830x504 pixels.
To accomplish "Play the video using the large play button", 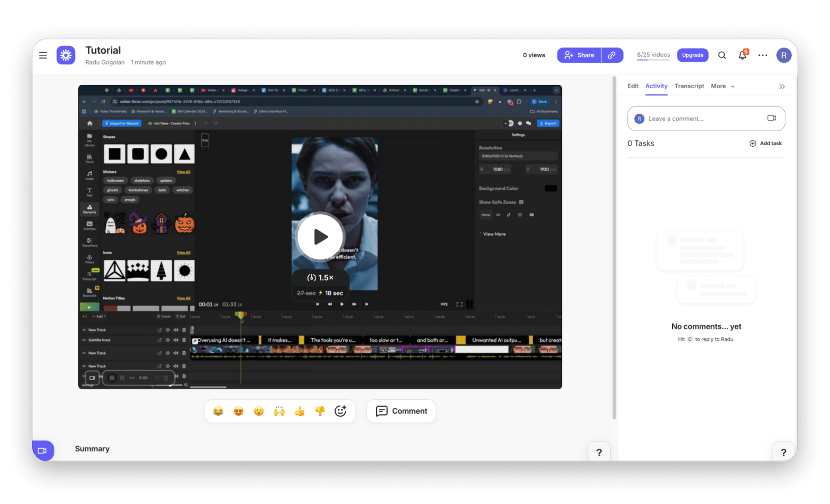I will click(x=320, y=237).
